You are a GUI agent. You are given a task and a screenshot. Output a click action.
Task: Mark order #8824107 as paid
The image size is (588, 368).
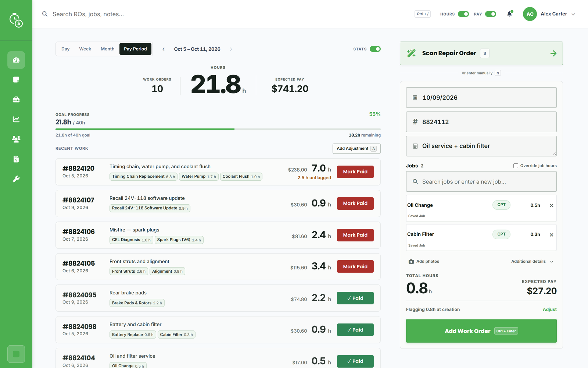[355, 204]
